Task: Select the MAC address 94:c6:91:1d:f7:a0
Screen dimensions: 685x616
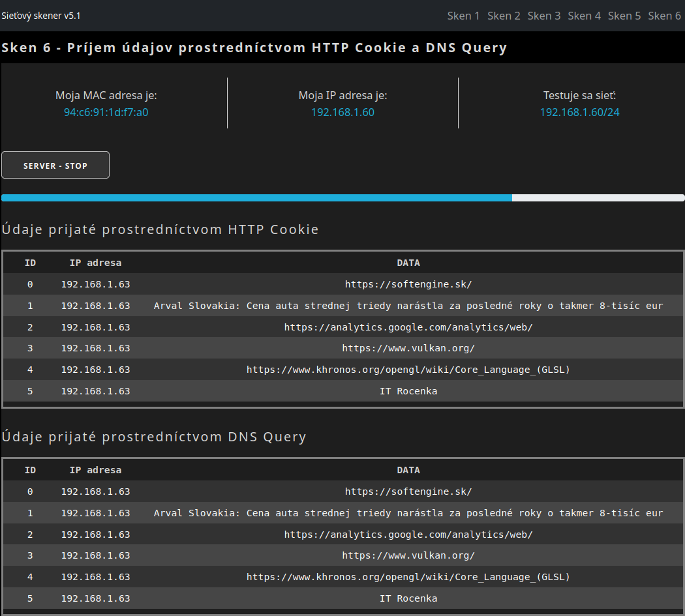Action: point(106,112)
